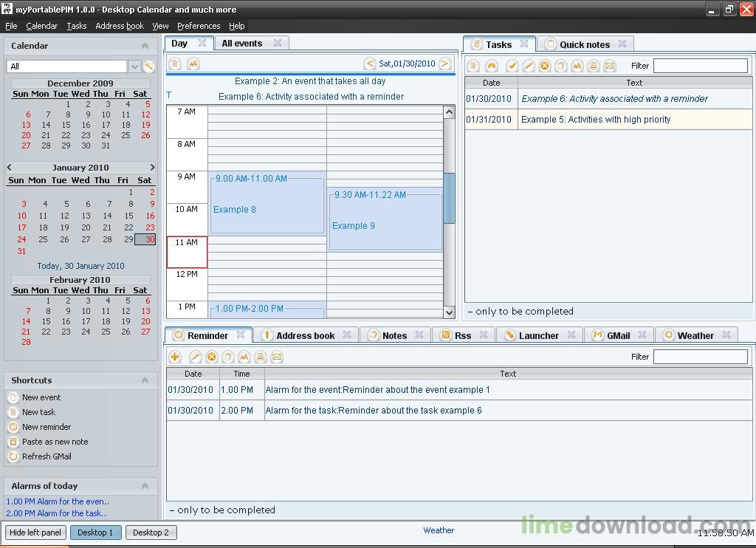Screen dimensions: 756x548
Task: Open the Preferences menu
Action: pos(199,26)
